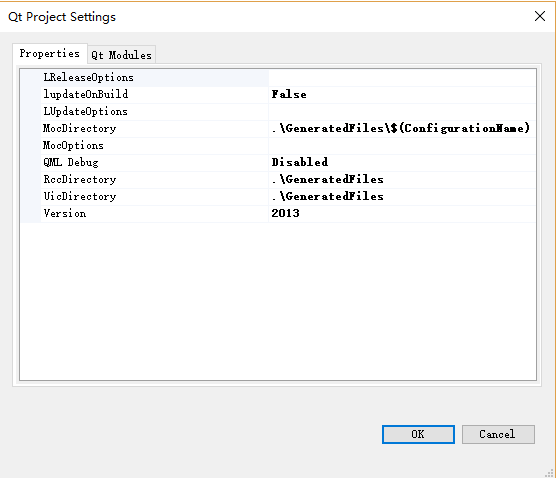Select the LUpdateOptions property row

coord(278,112)
